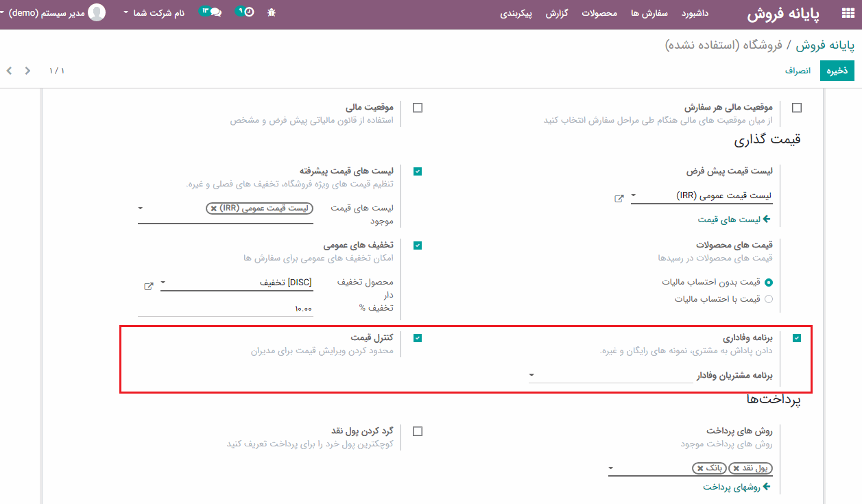This screenshot has width=862, height=504.
Task: Click the ذخیره save button
Action: coord(837,71)
